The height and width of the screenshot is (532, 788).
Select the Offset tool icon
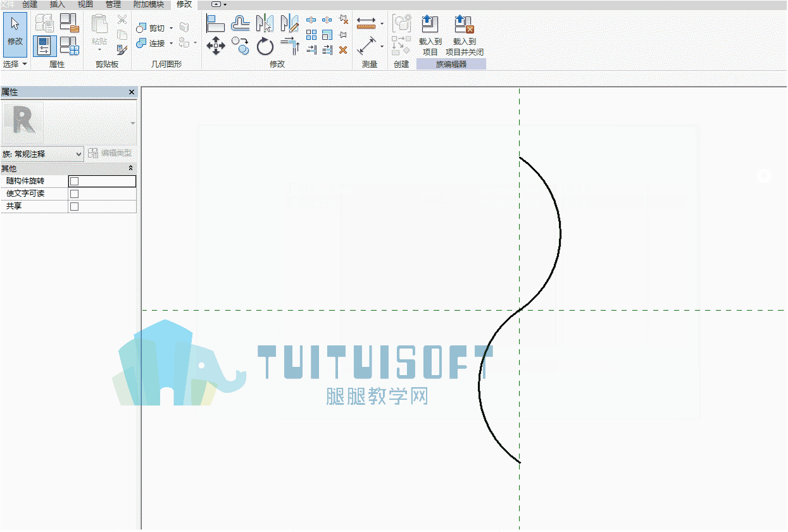[241, 23]
